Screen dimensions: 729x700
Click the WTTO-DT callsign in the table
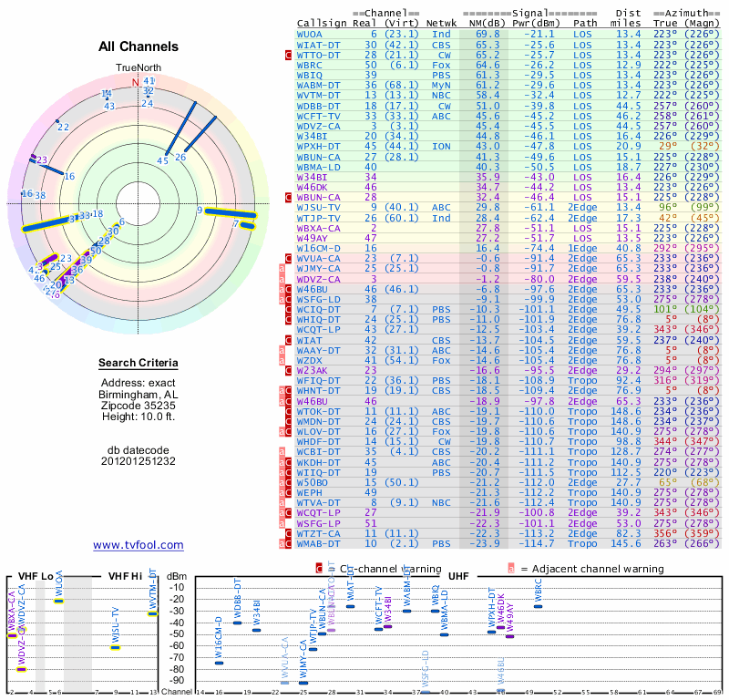point(319,56)
